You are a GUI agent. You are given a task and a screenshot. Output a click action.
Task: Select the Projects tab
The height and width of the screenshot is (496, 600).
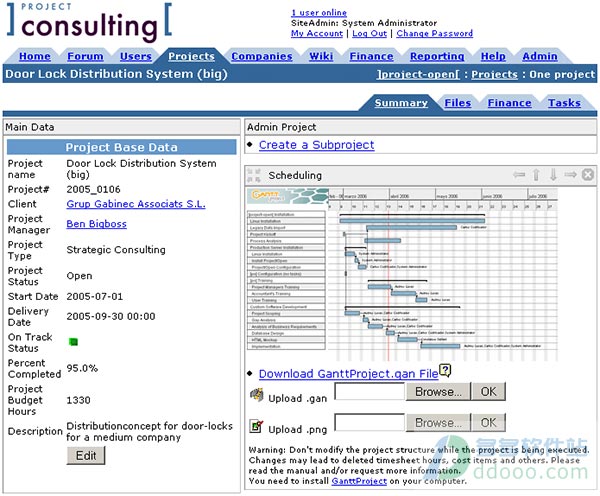tap(191, 56)
